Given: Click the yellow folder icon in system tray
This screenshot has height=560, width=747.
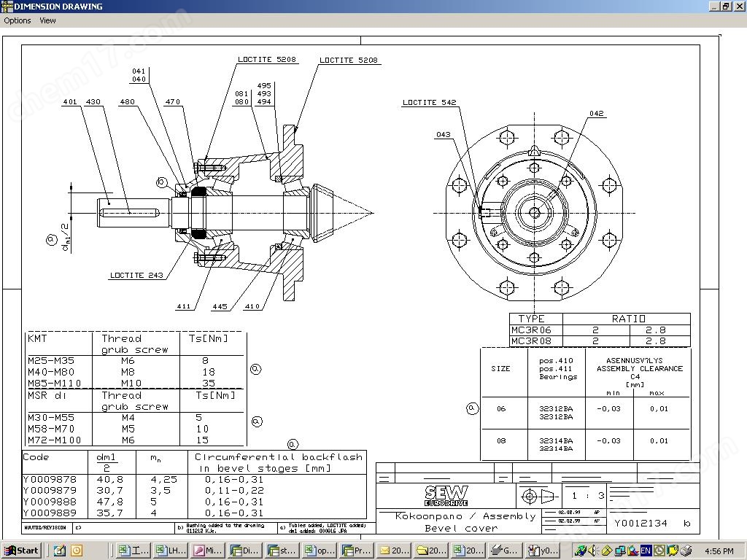Looking at the screenshot, I should click(673, 550).
